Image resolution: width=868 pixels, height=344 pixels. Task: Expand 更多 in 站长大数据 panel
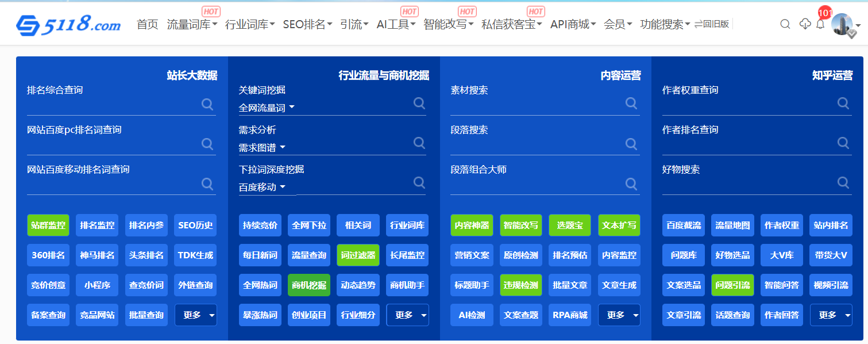point(196,315)
